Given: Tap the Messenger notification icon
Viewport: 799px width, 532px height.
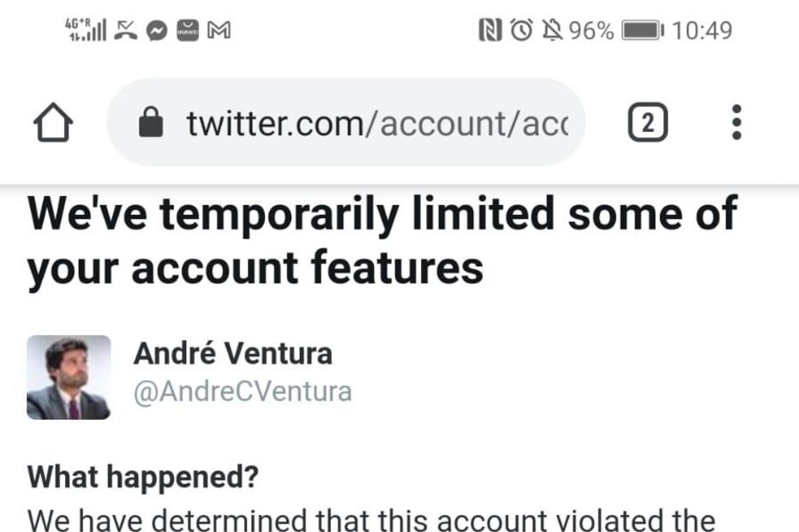Looking at the screenshot, I should [156, 32].
